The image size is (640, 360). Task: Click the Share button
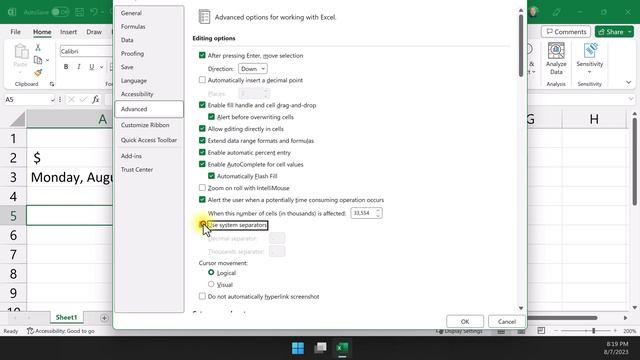pyautogui.click(x=611, y=31)
